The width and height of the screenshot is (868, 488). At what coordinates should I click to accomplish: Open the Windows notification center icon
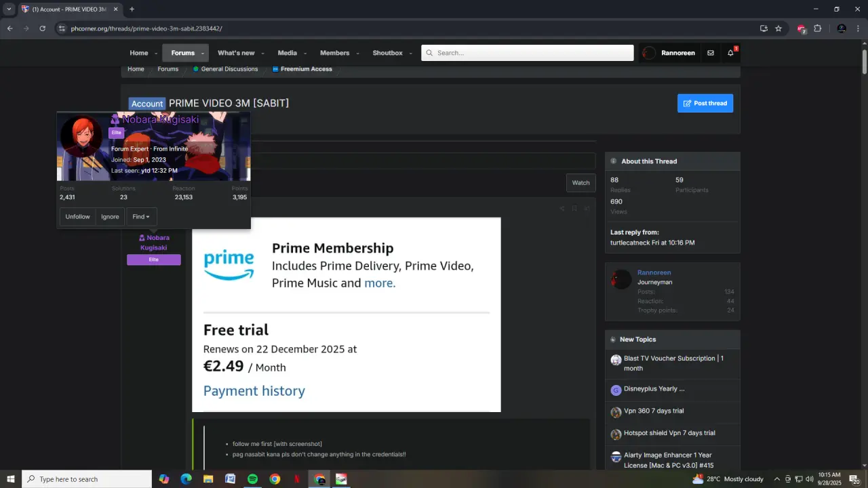click(x=854, y=479)
